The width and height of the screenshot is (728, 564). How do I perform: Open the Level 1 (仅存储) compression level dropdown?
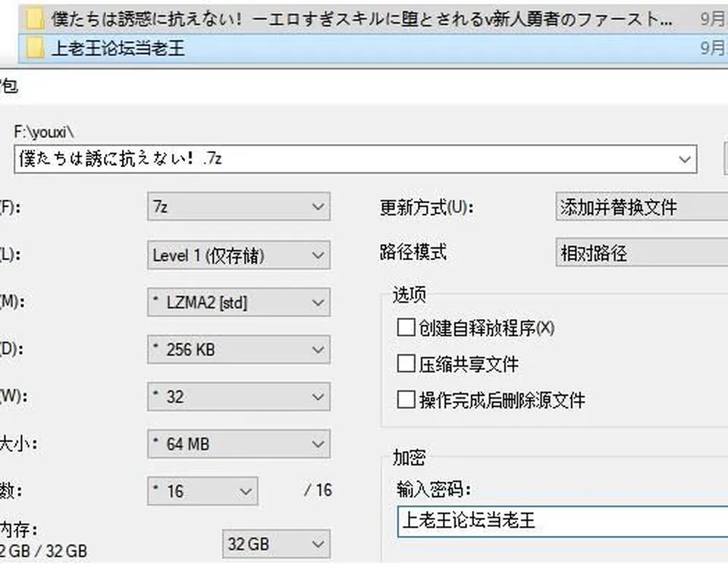239,255
